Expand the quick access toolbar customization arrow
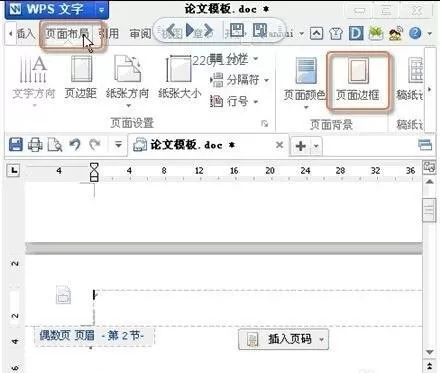The image size is (440, 373). pos(118,145)
